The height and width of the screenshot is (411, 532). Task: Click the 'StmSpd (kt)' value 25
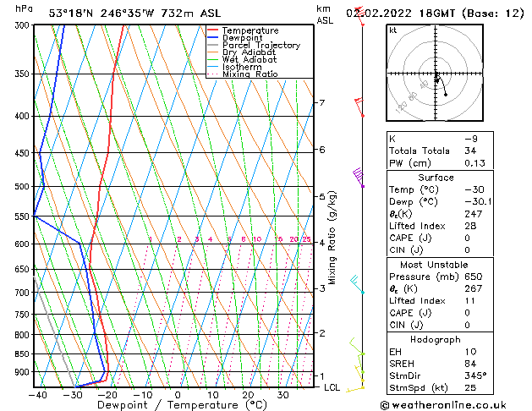[470, 387]
